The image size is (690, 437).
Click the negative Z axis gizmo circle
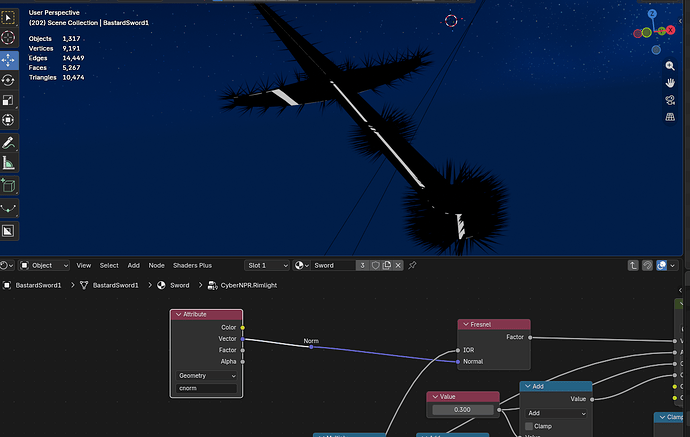pos(656,50)
